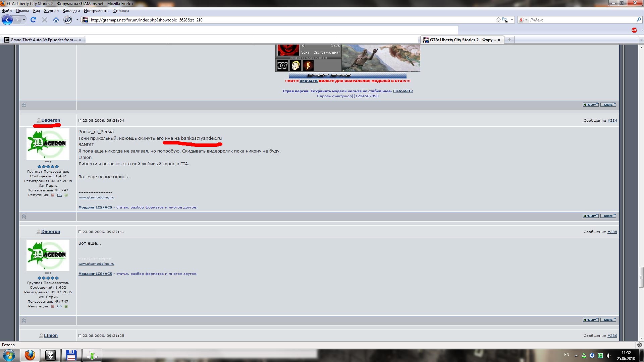Open message link #235
Screen dimensions: 644x362
coord(612,232)
